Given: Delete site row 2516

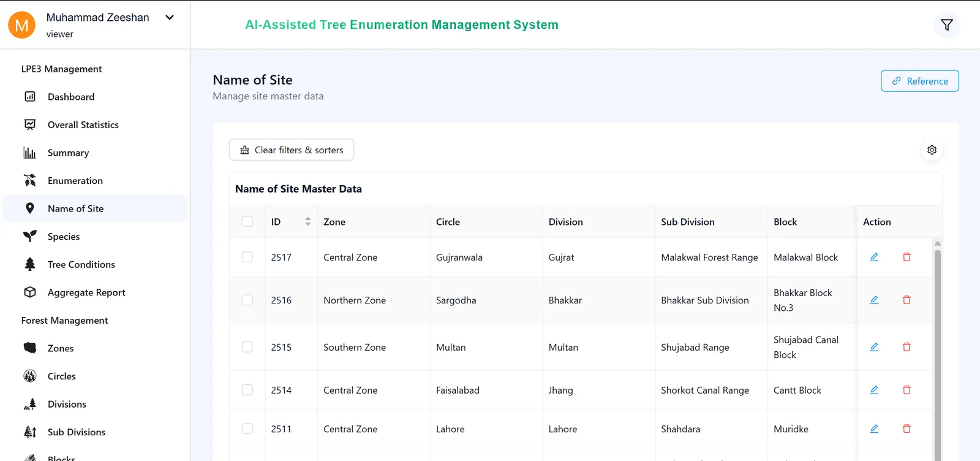Looking at the screenshot, I should pyautogui.click(x=907, y=300).
